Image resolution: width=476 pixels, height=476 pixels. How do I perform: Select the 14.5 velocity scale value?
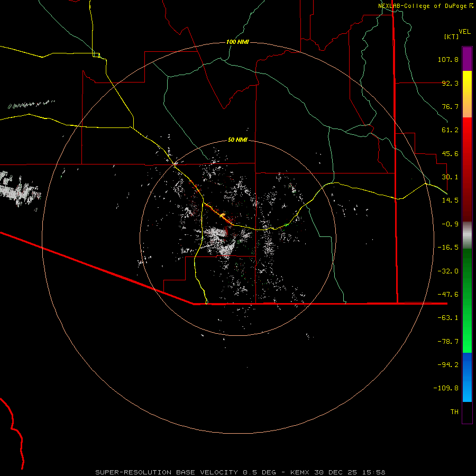[450, 200]
